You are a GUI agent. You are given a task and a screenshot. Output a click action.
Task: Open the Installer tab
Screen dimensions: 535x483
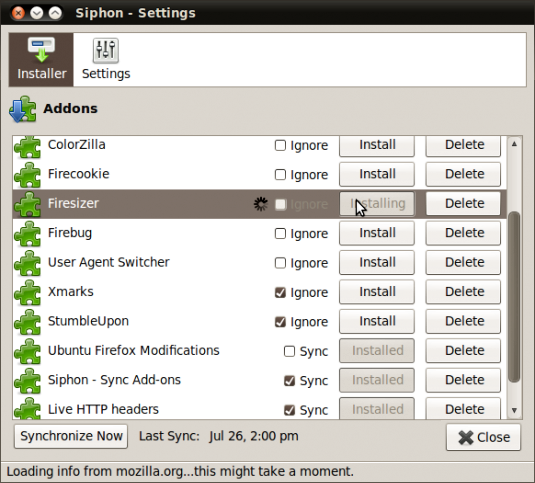(41, 60)
